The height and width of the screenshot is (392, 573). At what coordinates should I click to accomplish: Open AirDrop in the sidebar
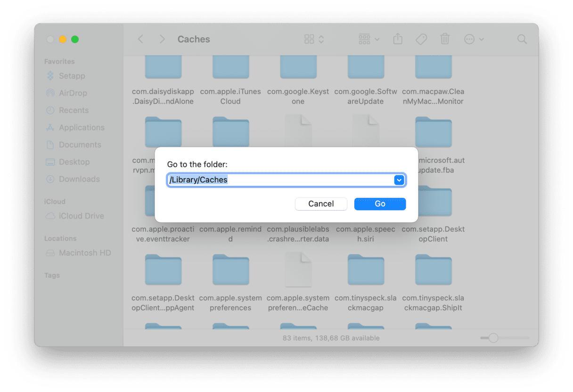[x=73, y=93]
